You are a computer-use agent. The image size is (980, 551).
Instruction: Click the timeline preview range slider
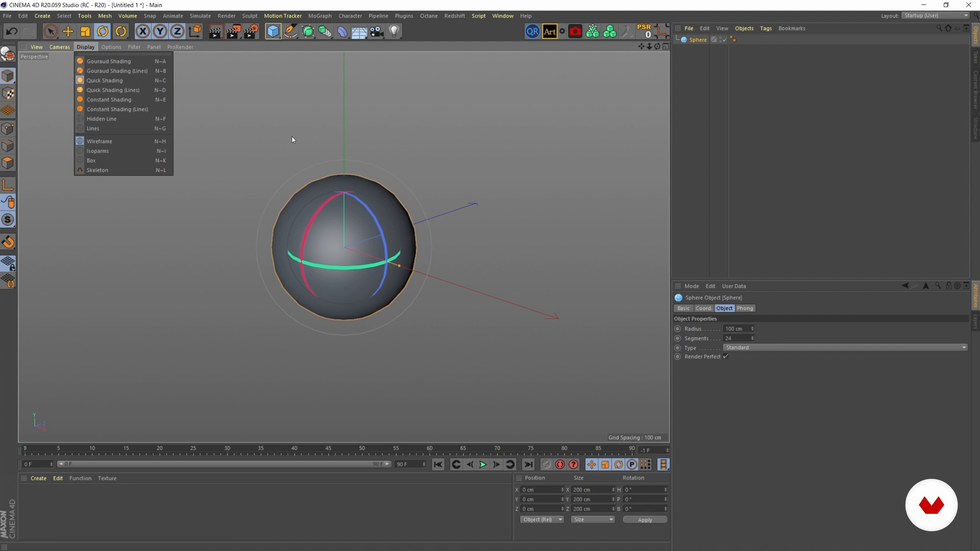224,464
